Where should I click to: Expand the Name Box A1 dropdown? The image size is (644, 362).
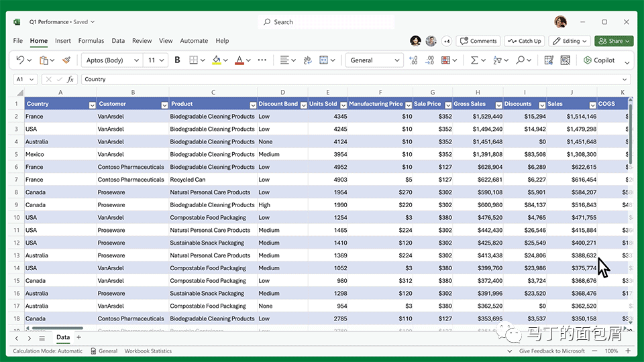[x=32, y=79]
